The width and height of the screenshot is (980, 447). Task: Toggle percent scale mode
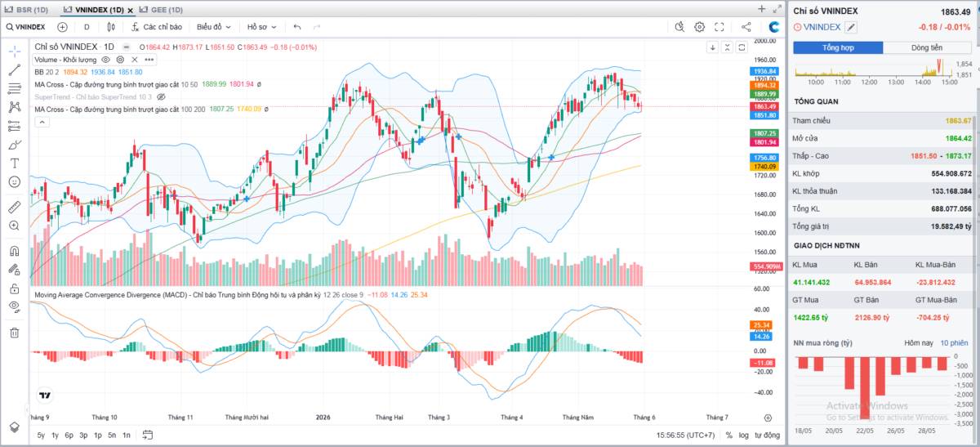tap(729, 435)
